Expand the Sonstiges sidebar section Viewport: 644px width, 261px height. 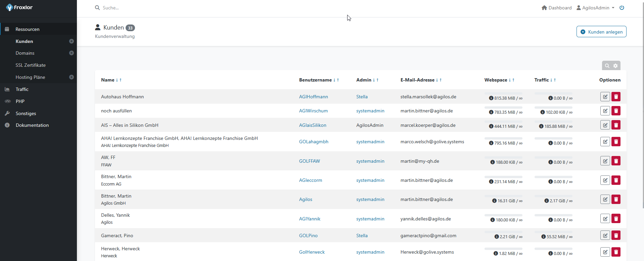(x=39, y=113)
